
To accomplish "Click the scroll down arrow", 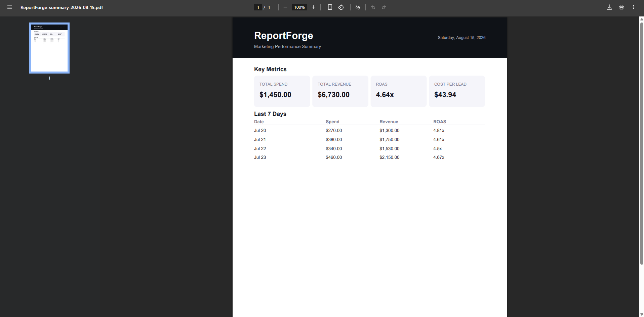I will click(x=642, y=315).
